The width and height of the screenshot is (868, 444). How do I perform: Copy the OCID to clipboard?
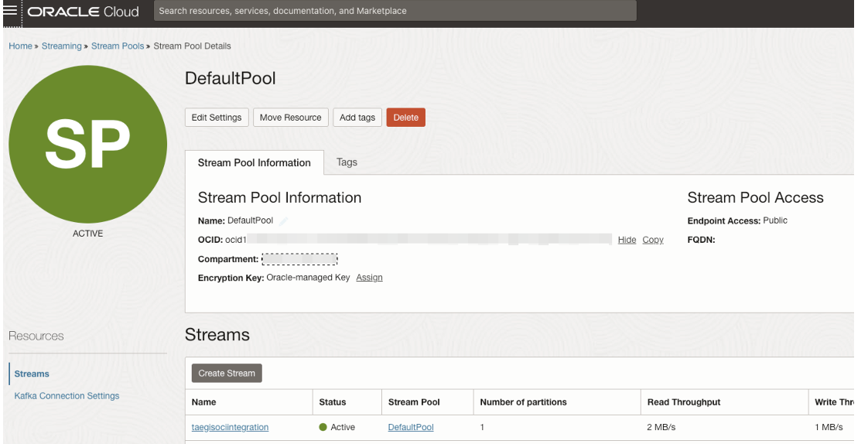pos(653,240)
